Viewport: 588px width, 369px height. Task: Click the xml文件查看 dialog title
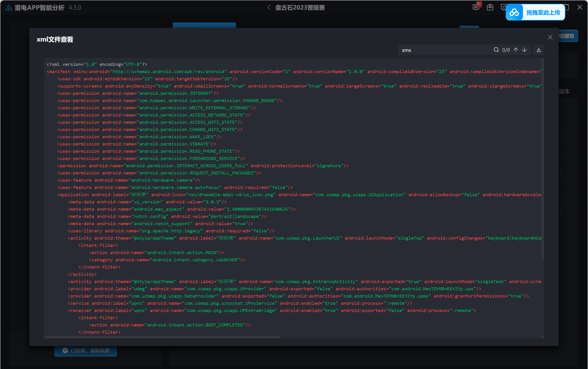pos(55,39)
